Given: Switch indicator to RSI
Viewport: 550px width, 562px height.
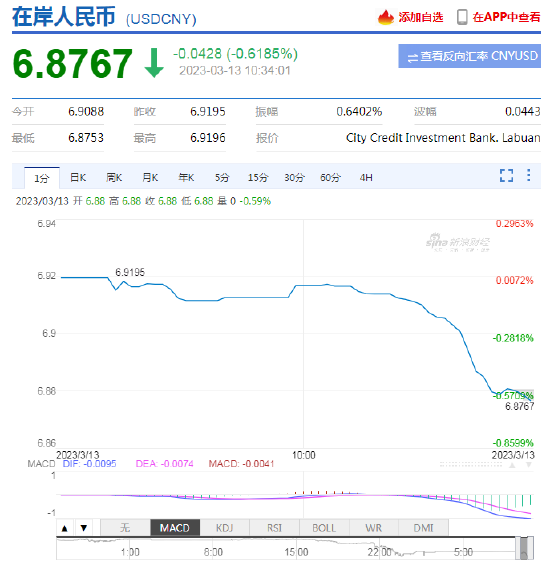Looking at the screenshot, I should [274, 528].
